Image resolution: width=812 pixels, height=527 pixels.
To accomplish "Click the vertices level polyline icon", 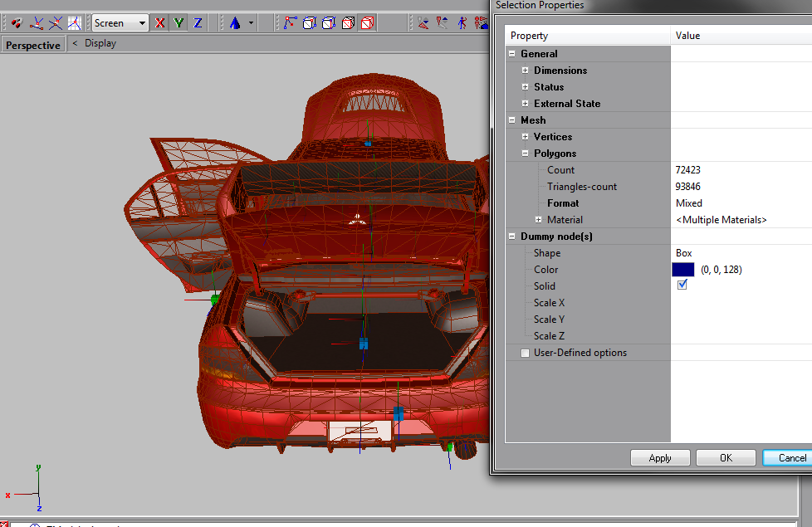I will 290,23.
